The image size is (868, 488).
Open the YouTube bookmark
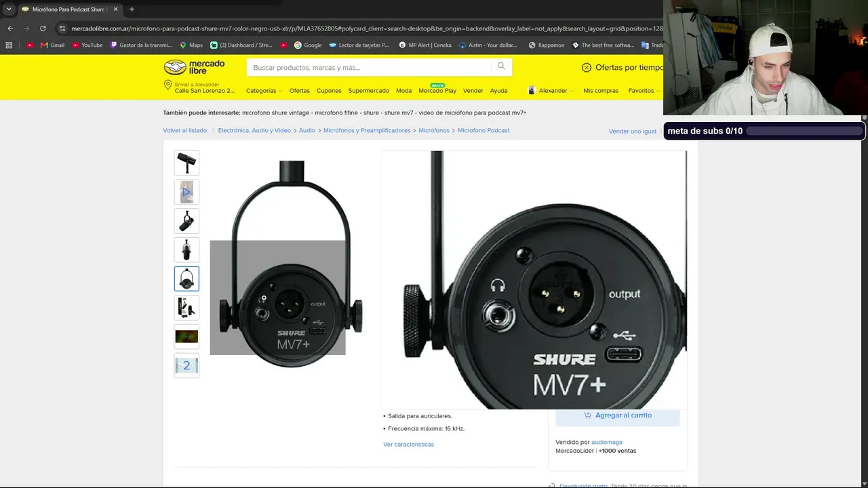[87, 45]
